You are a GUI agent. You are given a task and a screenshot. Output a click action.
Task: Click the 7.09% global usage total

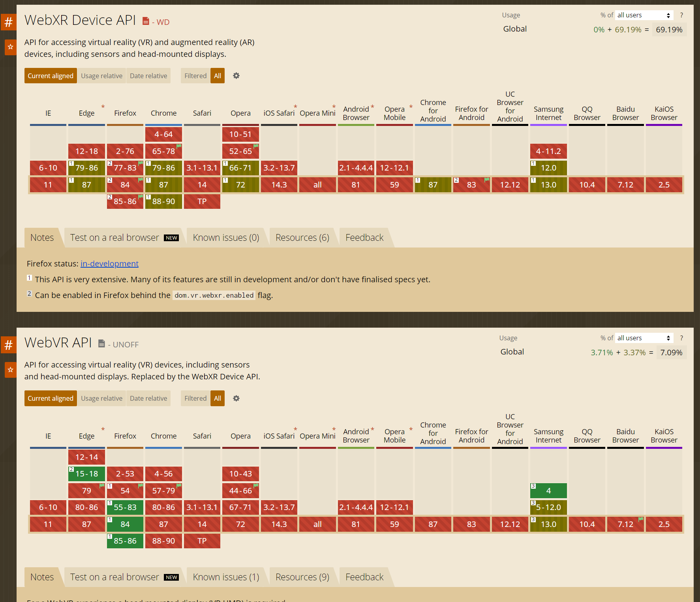tap(671, 353)
